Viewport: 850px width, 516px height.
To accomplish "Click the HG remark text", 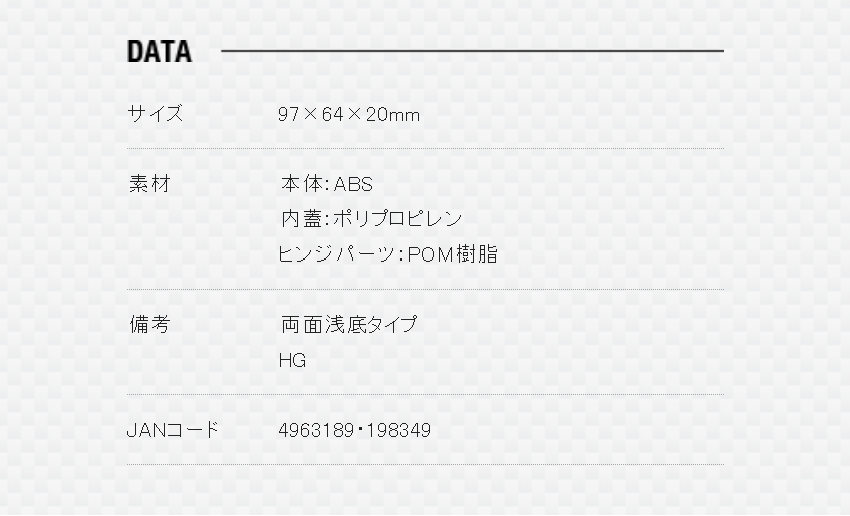I will [292, 360].
